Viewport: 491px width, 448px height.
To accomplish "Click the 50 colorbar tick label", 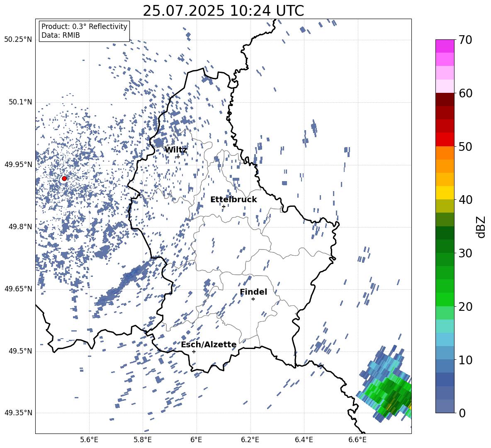I will tap(466, 146).
